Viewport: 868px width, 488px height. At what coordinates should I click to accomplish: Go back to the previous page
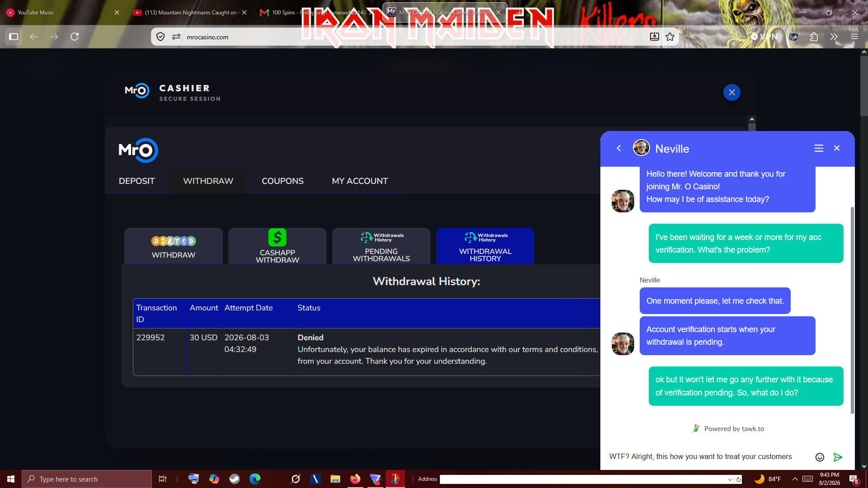pyautogui.click(x=34, y=37)
